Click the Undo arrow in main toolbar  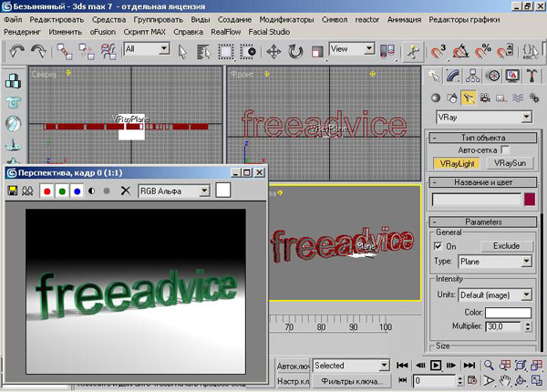click(16, 51)
